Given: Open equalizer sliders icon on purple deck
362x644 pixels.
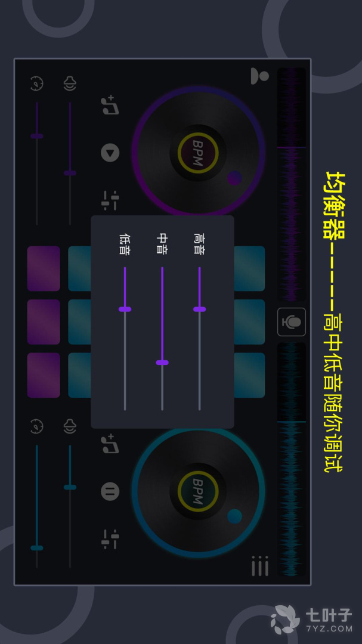Looking at the screenshot, I should click(x=110, y=200).
